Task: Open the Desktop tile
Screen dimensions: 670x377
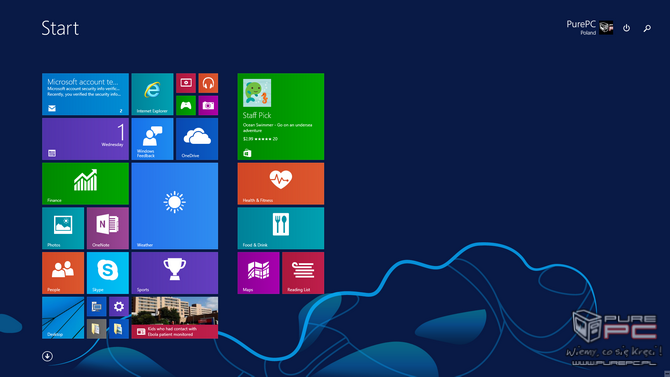Action: pos(63,318)
